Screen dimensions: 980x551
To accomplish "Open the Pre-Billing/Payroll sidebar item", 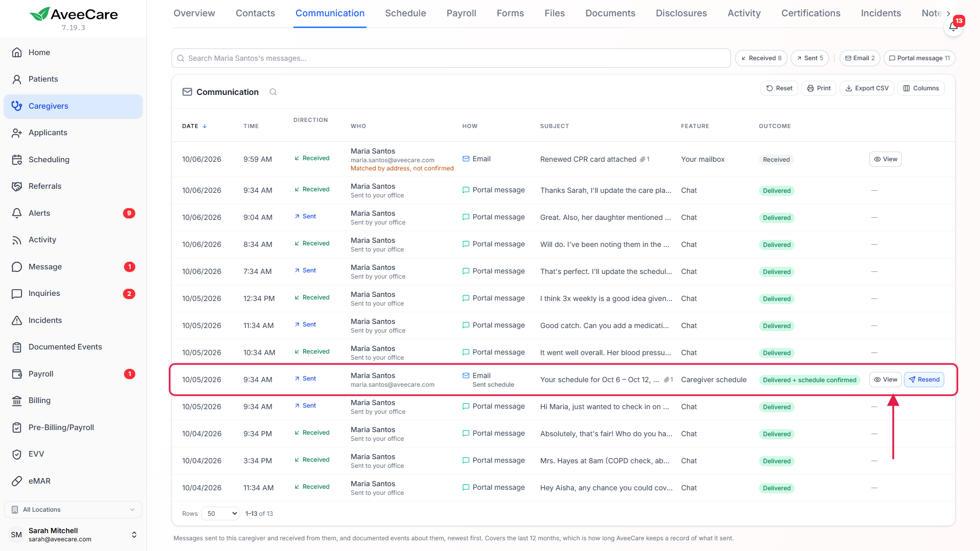I will pos(73,428).
